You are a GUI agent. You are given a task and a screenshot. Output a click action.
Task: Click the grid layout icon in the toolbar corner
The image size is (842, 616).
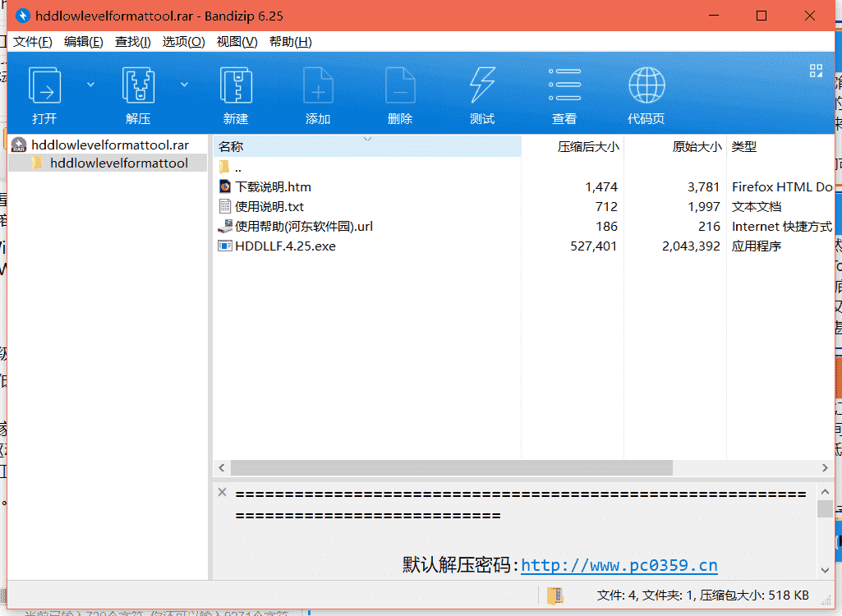click(x=817, y=71)
